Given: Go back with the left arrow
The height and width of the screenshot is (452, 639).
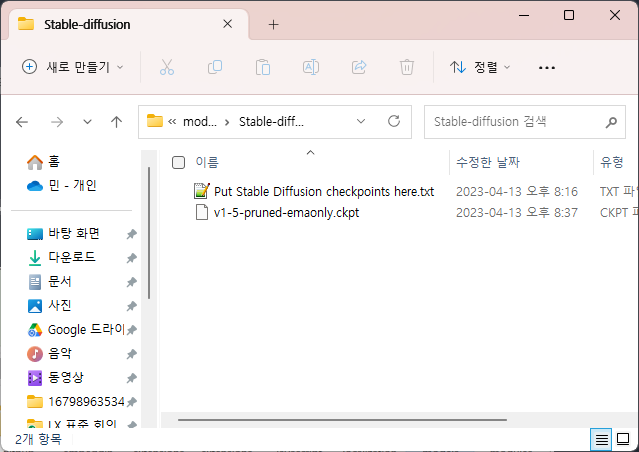Looking at the screenshot, I should coord(22,122).
